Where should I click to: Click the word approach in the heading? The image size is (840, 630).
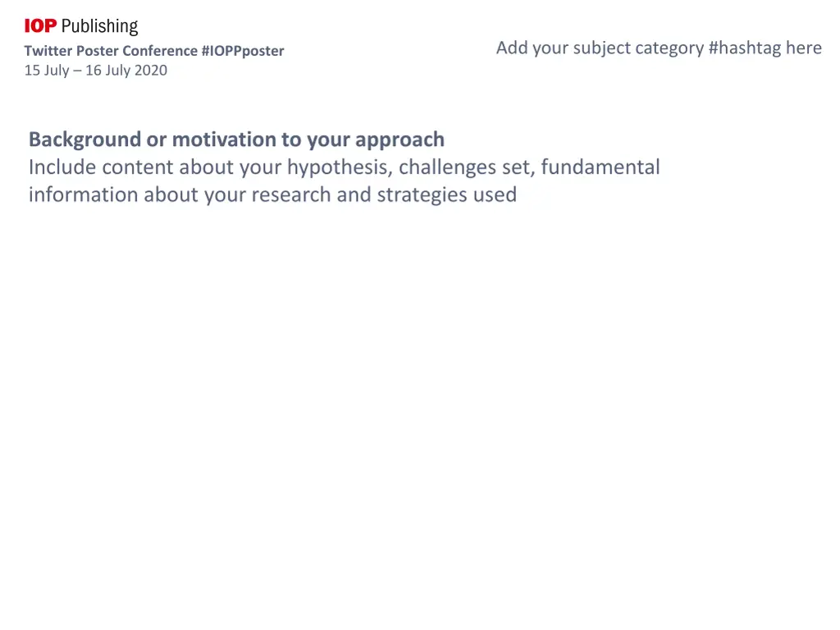pyautogui.click(x=399, y=140)
